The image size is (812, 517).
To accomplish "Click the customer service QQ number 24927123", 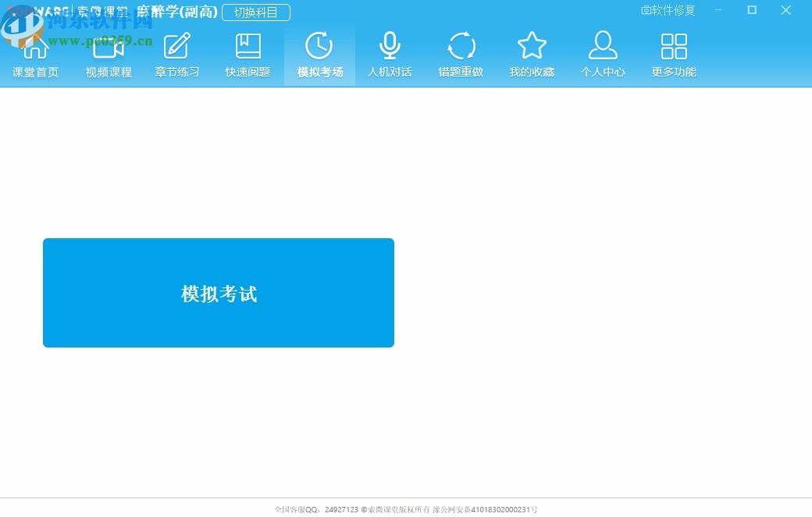I will tap(341, 509).
